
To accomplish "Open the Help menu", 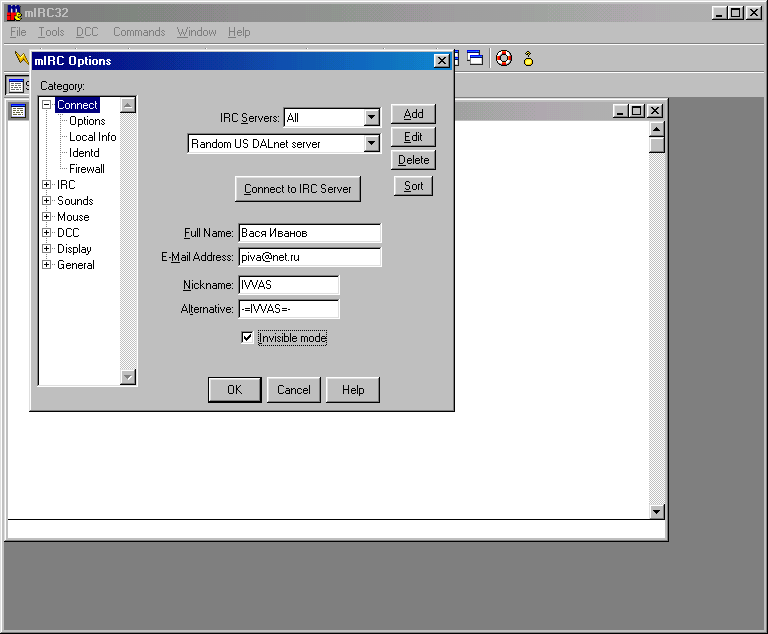I will (x=239, y=32).
